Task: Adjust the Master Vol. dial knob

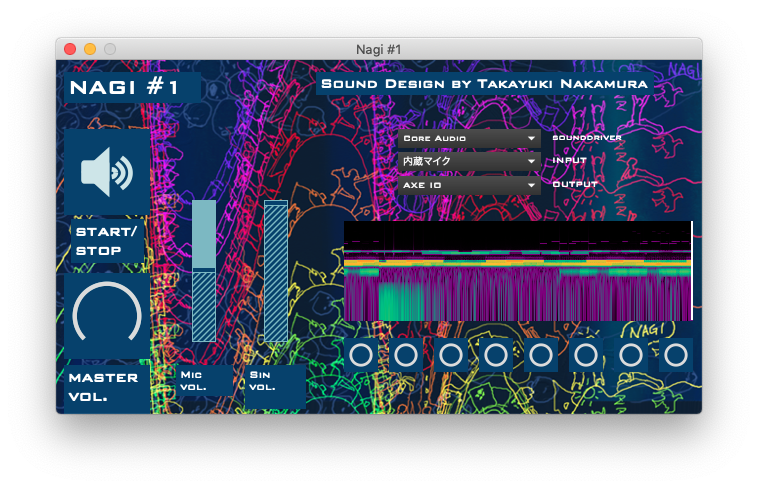Action: 107,316
